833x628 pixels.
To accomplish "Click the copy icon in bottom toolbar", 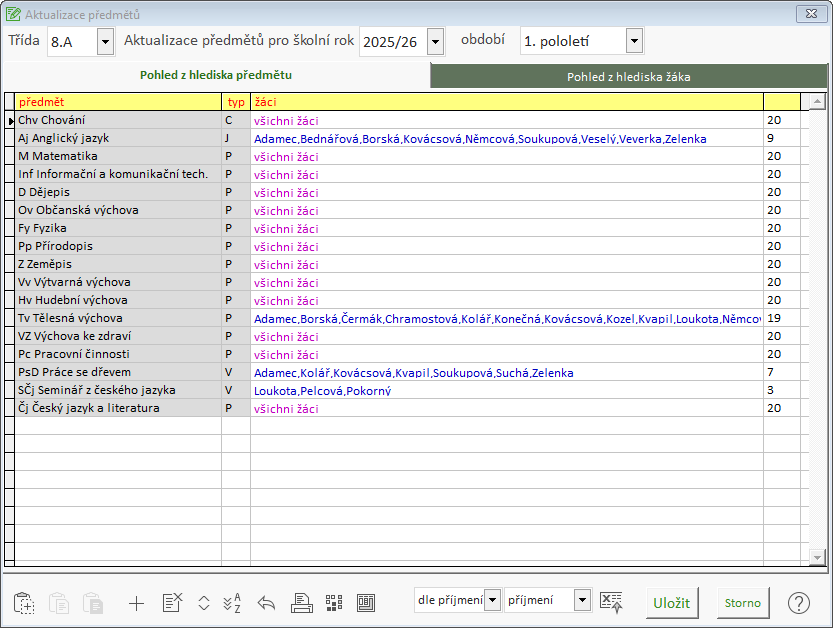I will 24,603.
